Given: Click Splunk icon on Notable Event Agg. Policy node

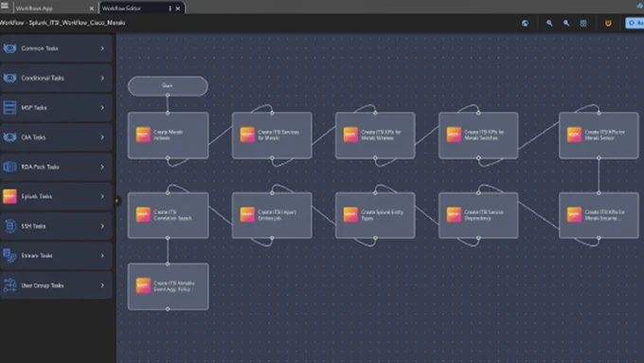Looking at the screenshot, I should point(143,285).
